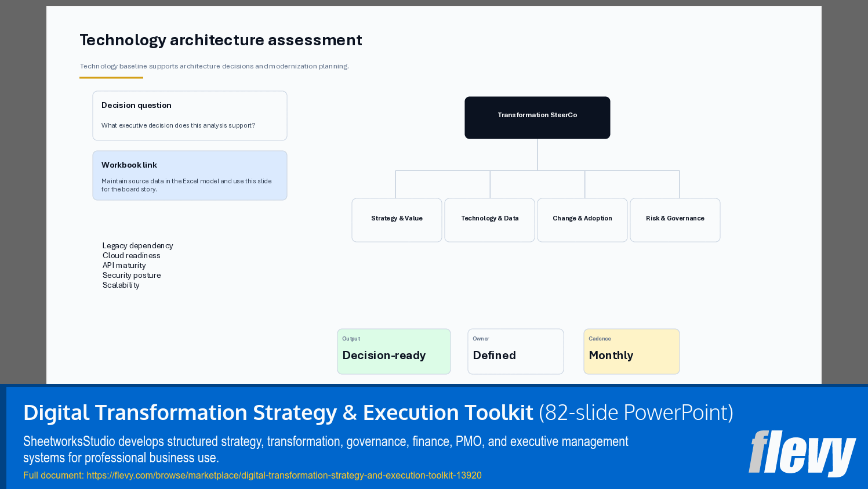Click the 'Risk & Governance' org box

(675, 220)
